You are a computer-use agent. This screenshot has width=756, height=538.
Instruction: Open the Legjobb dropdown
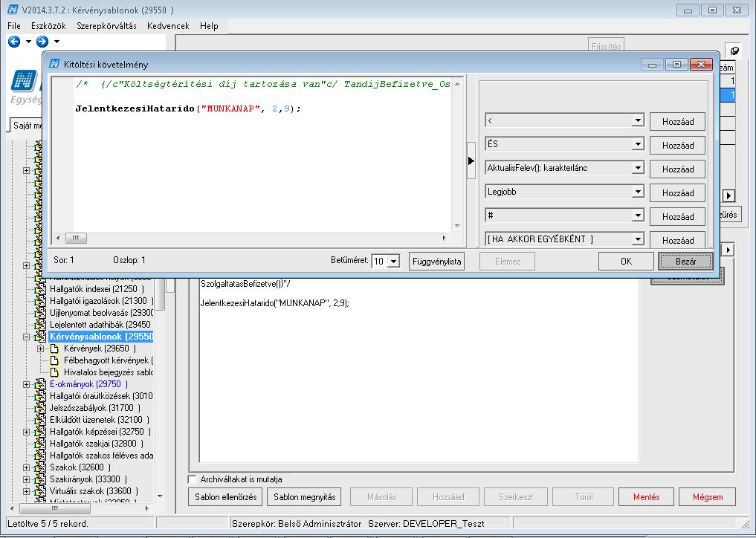[x=638, y=192]
